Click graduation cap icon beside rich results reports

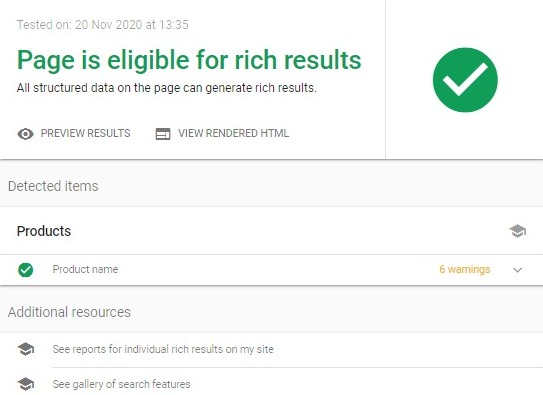[26, 349]
